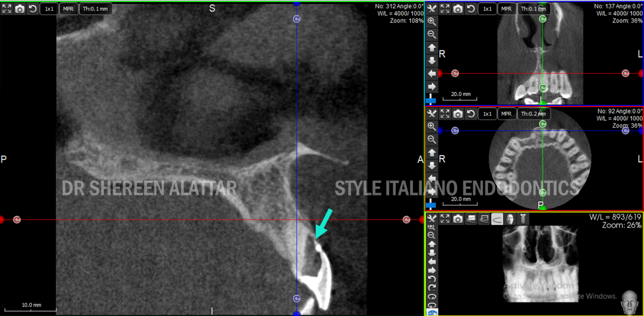Click the left arrow navigation in axial panel
The width and height of the screenshot is (644, 316).
(432, 178)
